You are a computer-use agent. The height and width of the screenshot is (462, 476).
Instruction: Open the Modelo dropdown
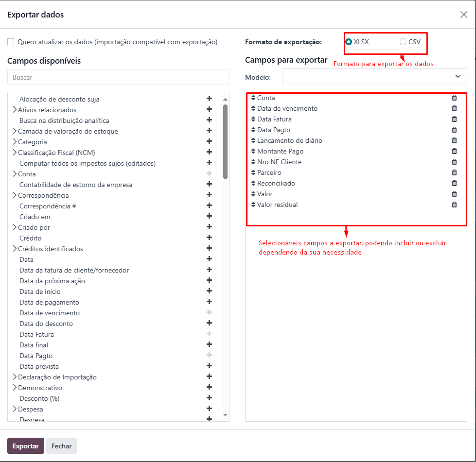[374, 76]
